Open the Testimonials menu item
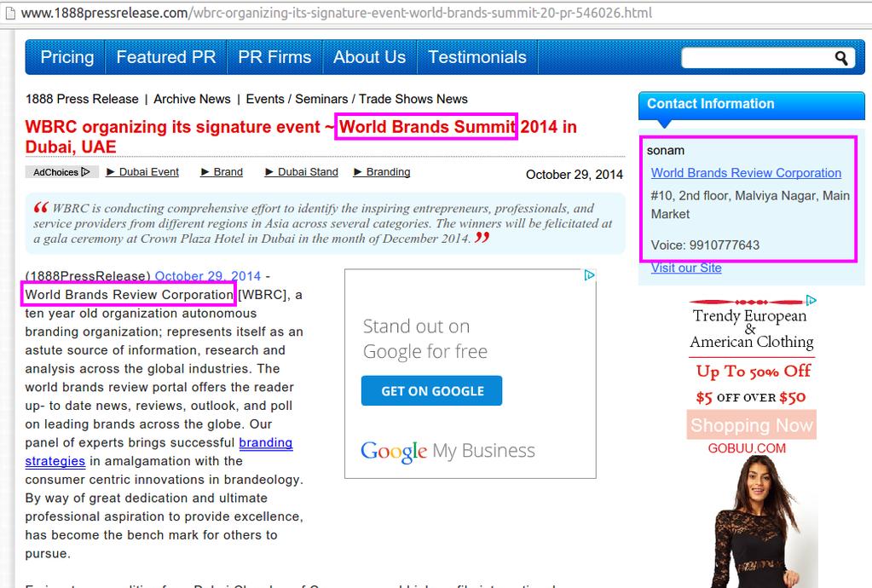The height and width of the screenshot is (588, 872). coord(477,57)
